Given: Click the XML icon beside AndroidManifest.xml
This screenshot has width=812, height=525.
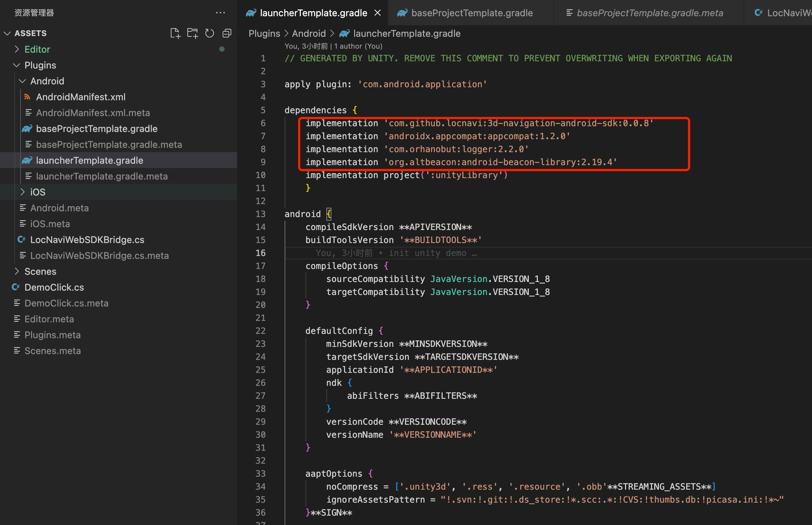Looking at the screenshot, I should click(x=27, y=97).
